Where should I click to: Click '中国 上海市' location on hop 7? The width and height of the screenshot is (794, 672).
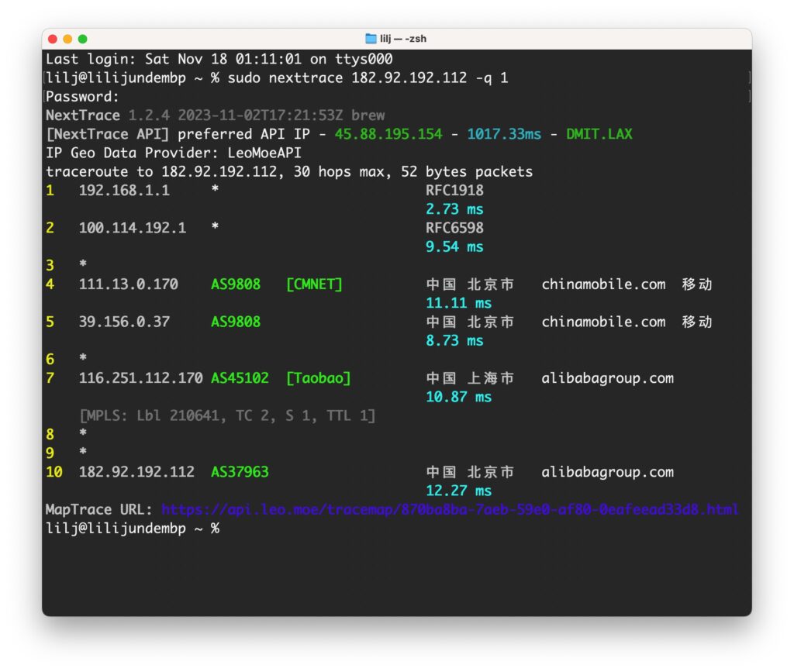(469, 377)
